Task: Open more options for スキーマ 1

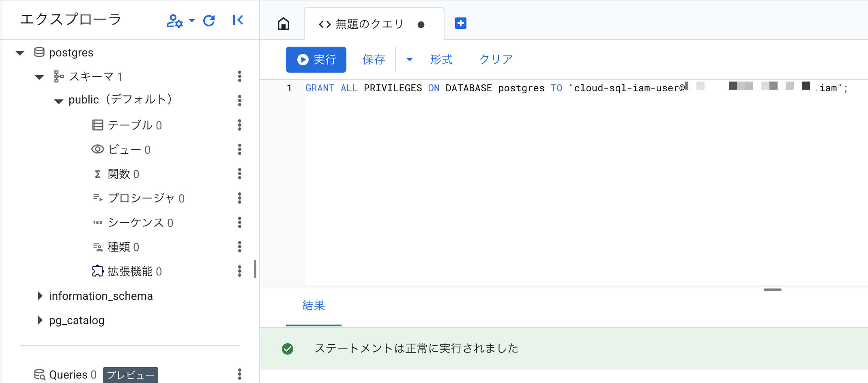Action: tap(240, 76)
